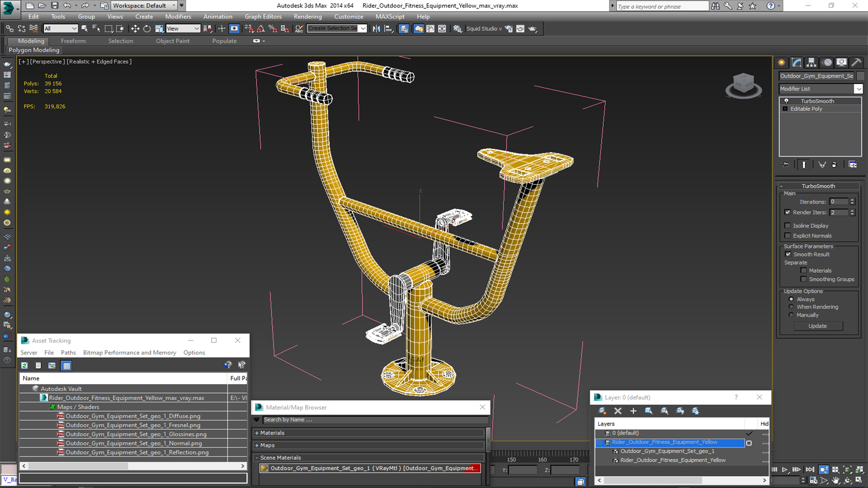Screen dimensions: 868x488
Task: Click Add Selected Objects plus icon in Layers
Action: click(633, 411)
